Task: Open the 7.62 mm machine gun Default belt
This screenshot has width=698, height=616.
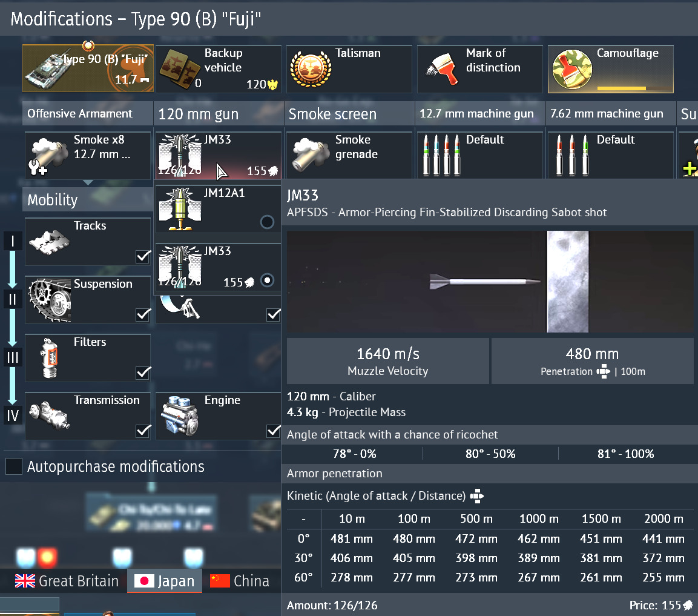Action: (x=610, y=156)
